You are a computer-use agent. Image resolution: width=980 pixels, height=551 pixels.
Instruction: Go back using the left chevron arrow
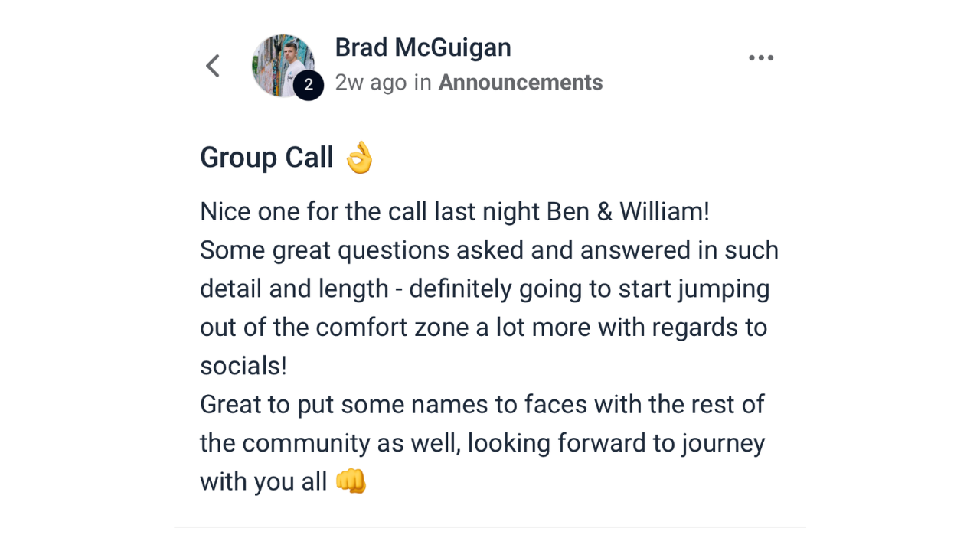pyautogui.click(x=213, y=66)
